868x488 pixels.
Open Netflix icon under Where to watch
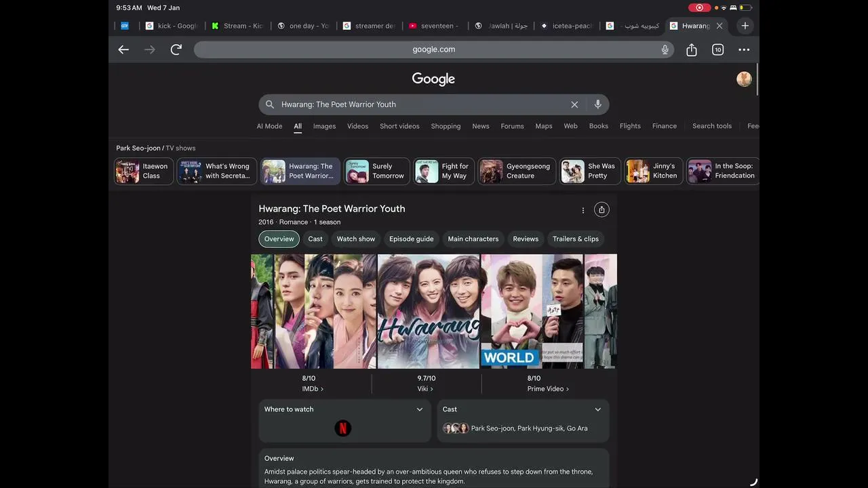343,428
